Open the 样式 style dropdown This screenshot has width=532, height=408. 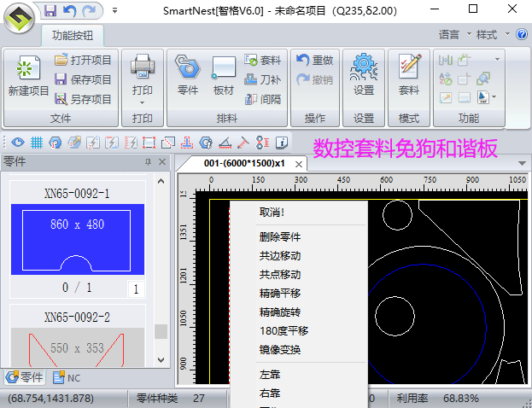[493, 34]
